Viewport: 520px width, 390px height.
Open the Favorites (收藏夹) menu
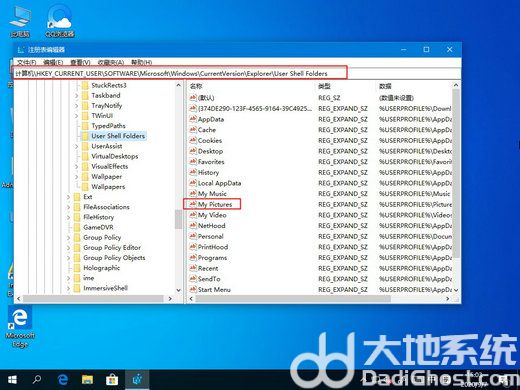(x=111, y=62)
